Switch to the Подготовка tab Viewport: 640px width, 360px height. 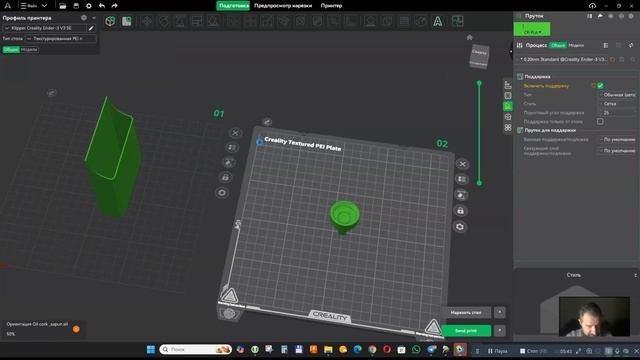pyautogui.click(x=233, y=6)
